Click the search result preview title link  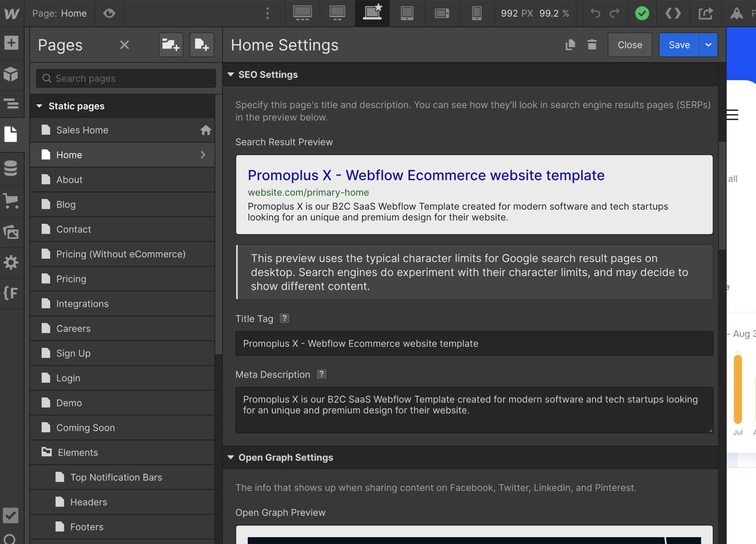point(426,175)
